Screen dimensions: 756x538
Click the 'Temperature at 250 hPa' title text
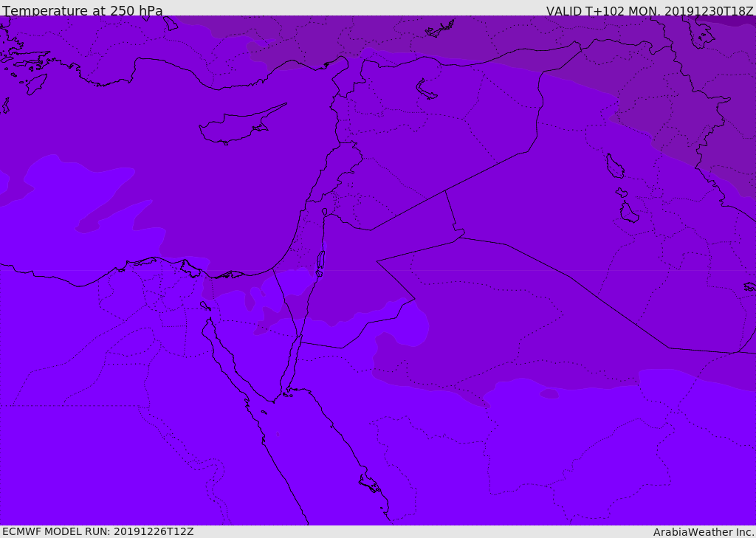point(83,10)
